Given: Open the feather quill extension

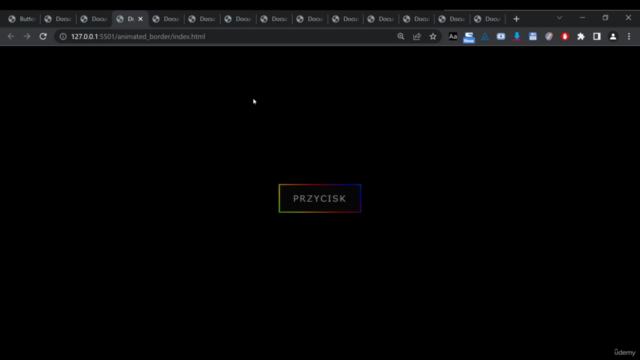Looking at the screenshot, I should tap(549, 36).
